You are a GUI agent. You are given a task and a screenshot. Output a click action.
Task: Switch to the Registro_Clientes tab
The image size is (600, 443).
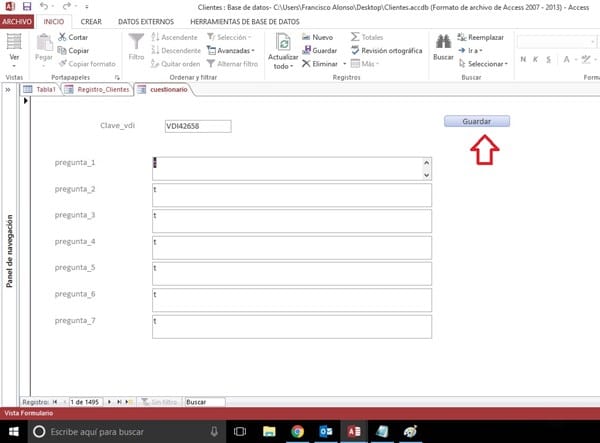coord(97,90)
